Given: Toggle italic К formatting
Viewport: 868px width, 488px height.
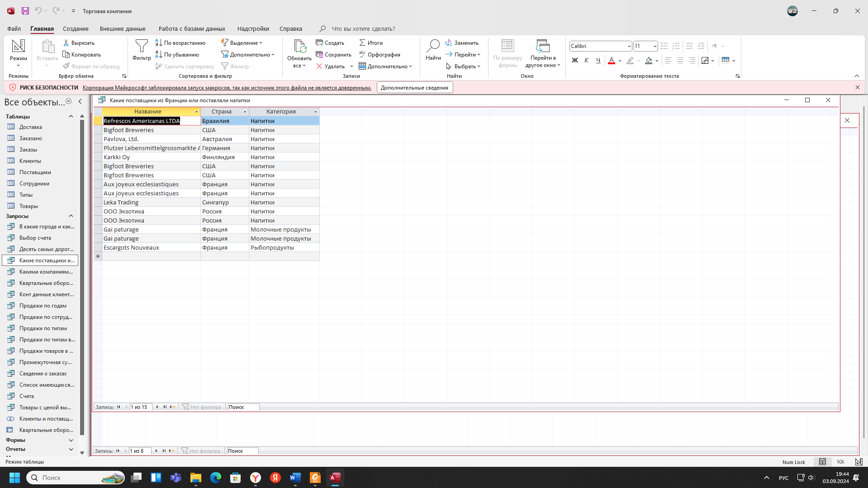Looking at the screenshot, I should [x=586, y=60].
